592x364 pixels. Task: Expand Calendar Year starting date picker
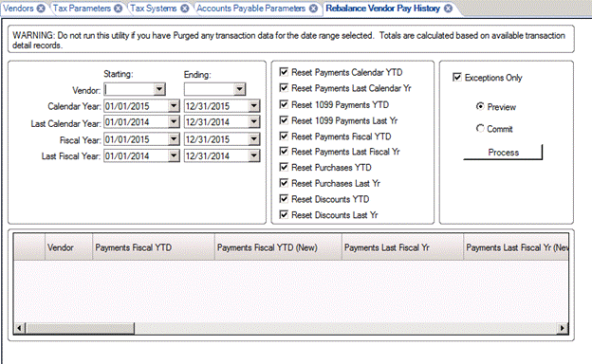coord(174,106)
